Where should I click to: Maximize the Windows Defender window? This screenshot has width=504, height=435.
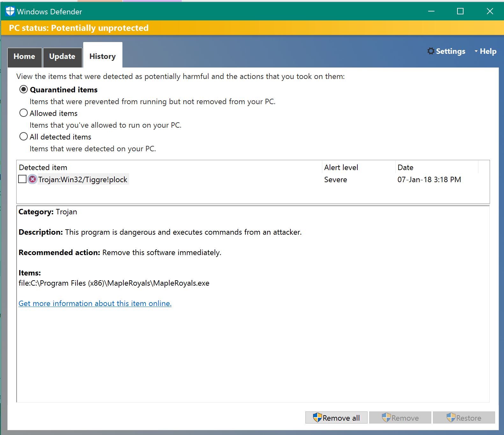coord(460,11)
